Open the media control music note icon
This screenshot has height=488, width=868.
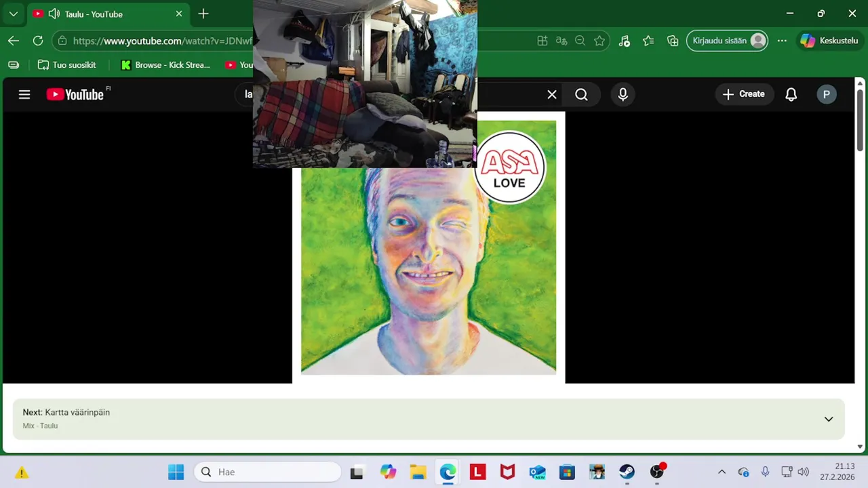(x=625, y=41)
